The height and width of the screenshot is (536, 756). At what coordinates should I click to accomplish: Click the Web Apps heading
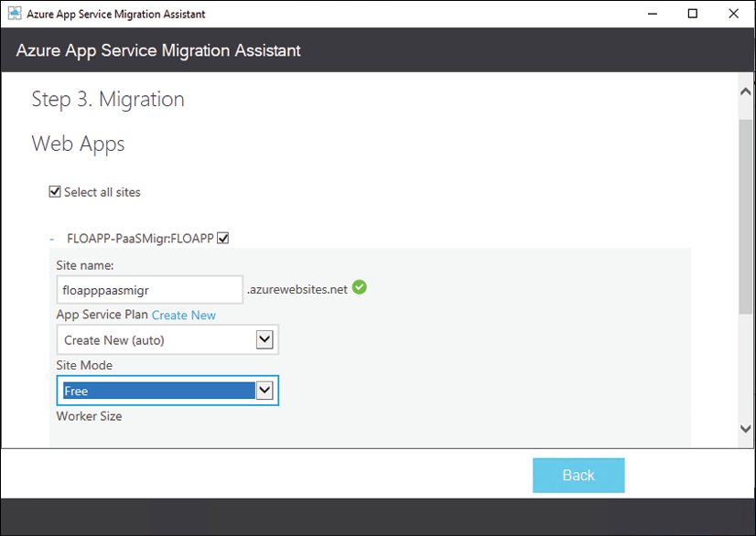78,145
